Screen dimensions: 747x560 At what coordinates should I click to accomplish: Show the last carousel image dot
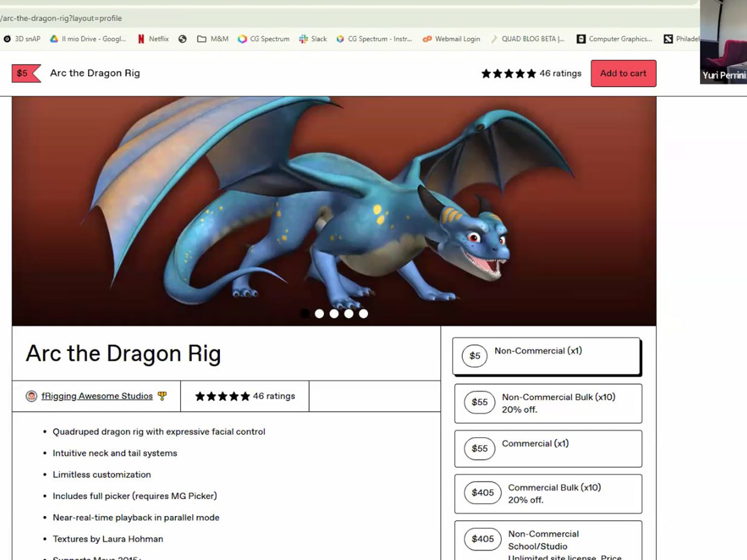363,314
